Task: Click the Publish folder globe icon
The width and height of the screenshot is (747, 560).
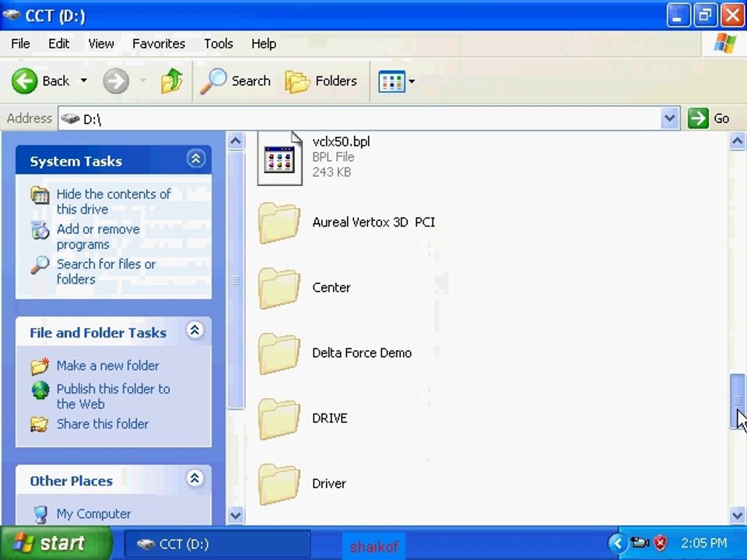Action: coord(40,390)
